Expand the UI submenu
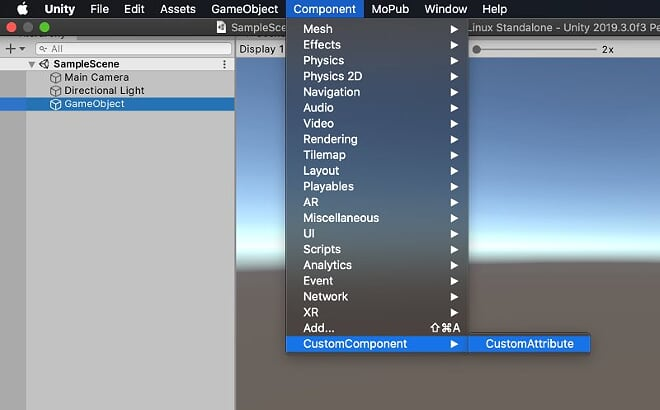This screenshot has width=660, height=410. pyautogui.click(x=377, y=234)
